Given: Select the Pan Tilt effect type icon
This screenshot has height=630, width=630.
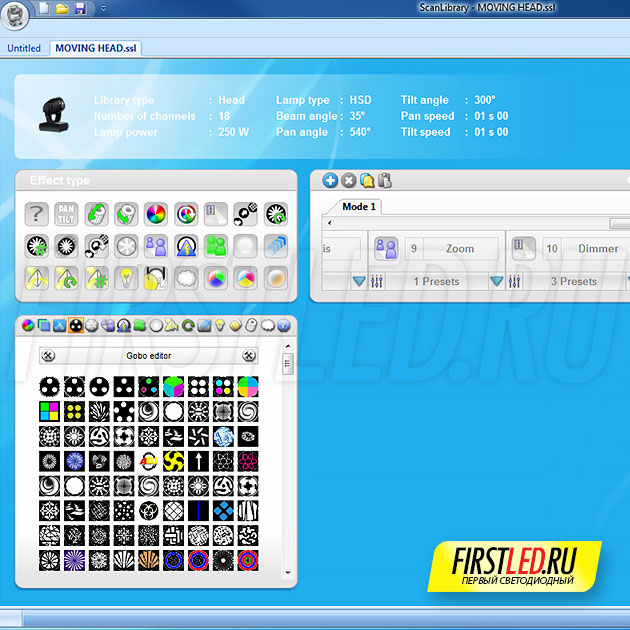Looking at the screenshot, I should coord(67,213).
